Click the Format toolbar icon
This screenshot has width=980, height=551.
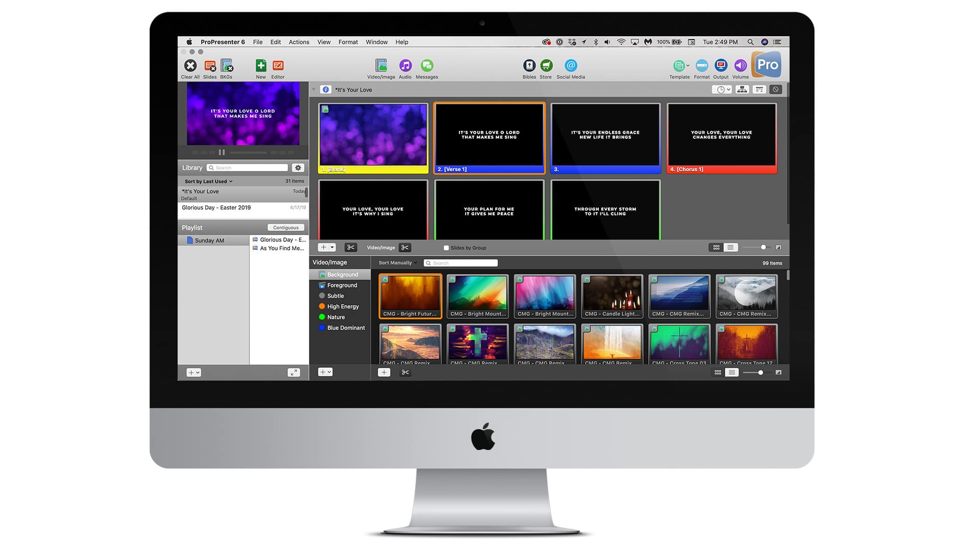(x=702, y=65)
